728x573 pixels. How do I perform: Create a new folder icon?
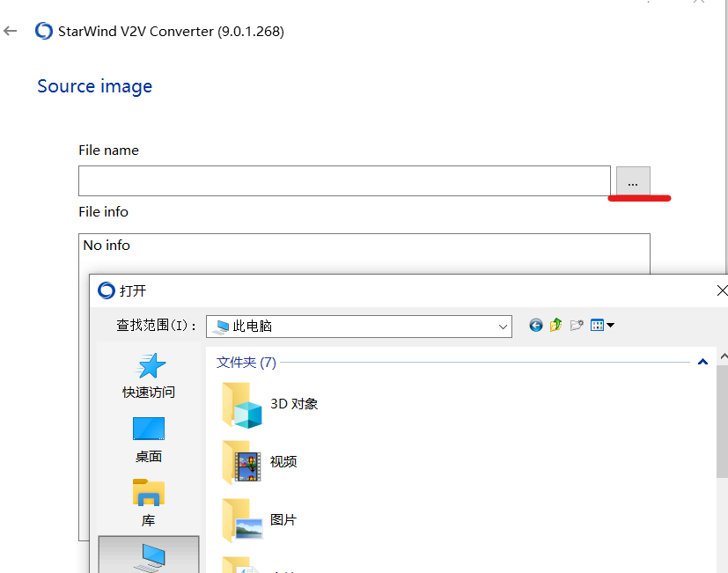pyautogui.click(x=577, y=325)
